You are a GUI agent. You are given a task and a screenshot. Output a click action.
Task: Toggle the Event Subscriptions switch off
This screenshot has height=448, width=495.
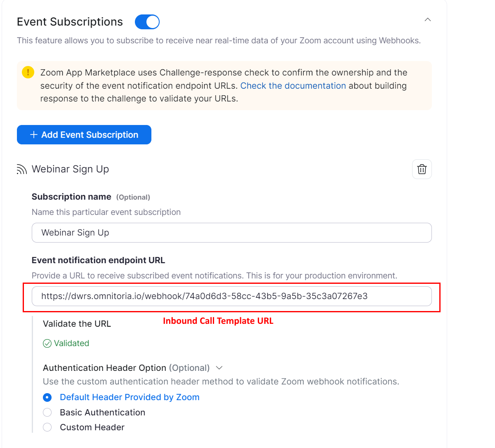click(147, 22)
